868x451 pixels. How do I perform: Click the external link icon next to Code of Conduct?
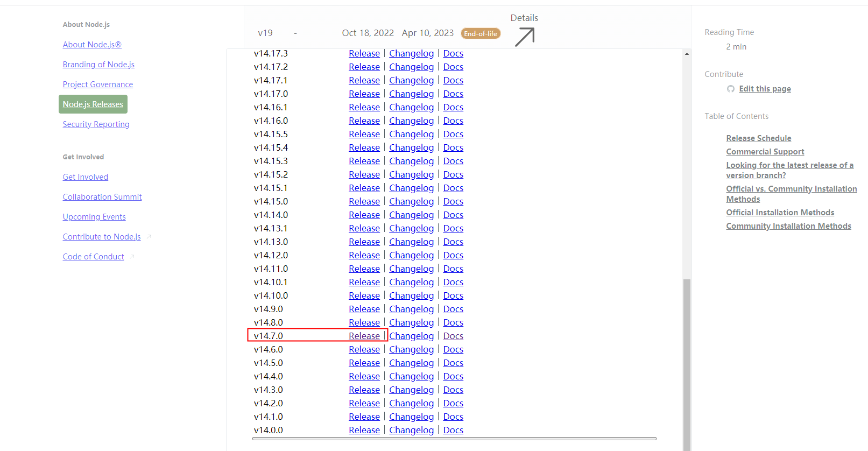click(x=132, y=257)
